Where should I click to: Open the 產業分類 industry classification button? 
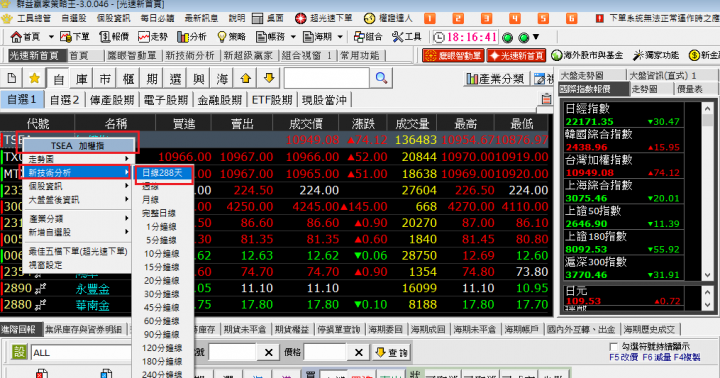495,79
